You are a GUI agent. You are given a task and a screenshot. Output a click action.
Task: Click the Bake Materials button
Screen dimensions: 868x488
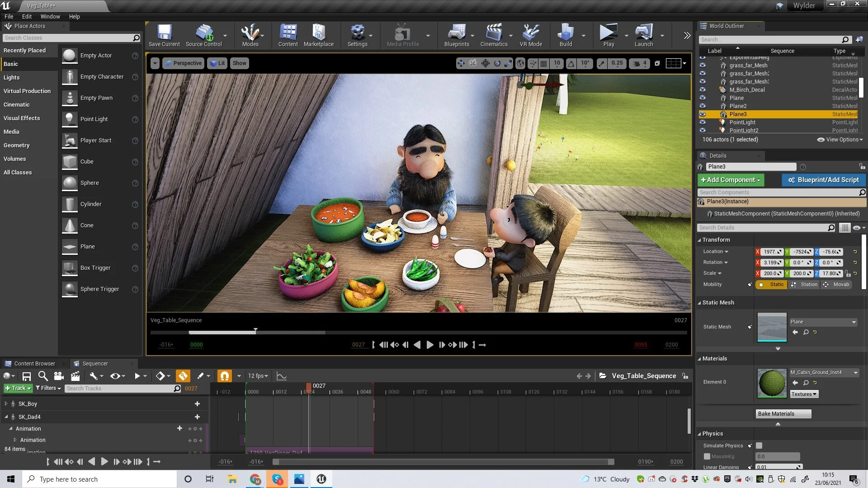(783, 414)
